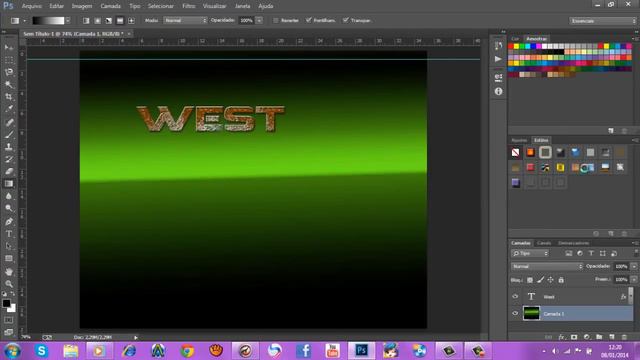Image resolution: width=640 pixels, height=360 pixels.
Task: Open Skype from the taskbar
Action: click(41, 351)
